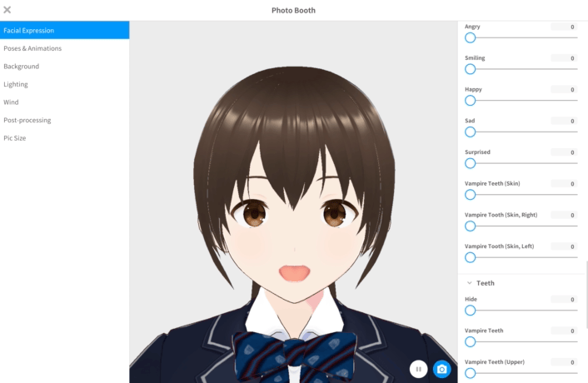588x383 pixels.
Task: Go to the Wind settings
Action: click(64, 102)
